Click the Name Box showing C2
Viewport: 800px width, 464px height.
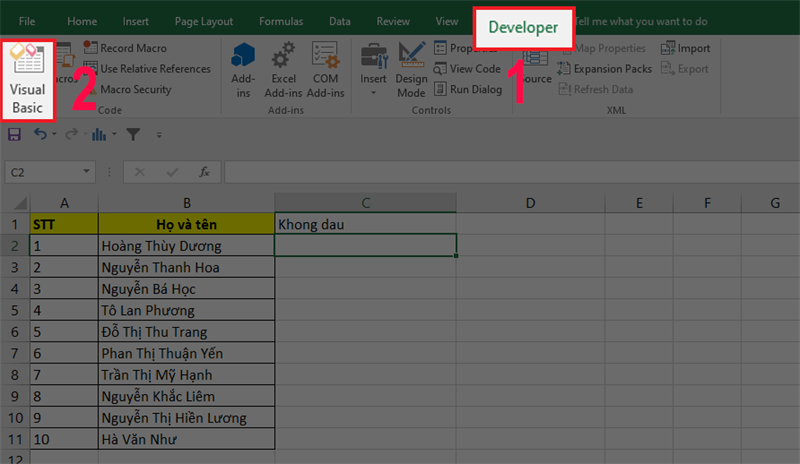(42, 172)
